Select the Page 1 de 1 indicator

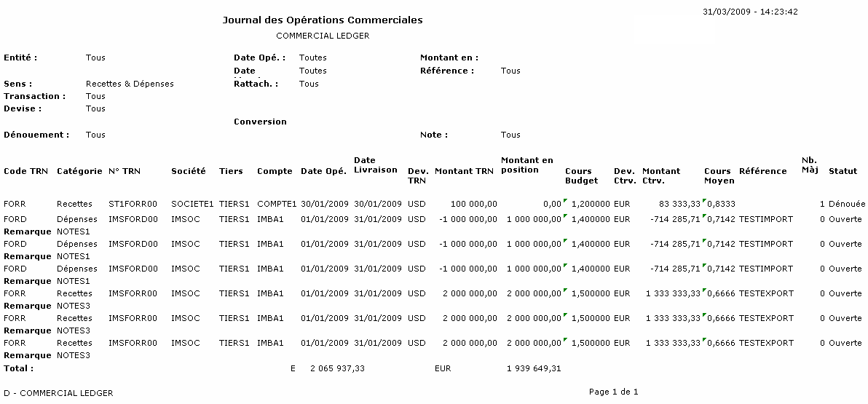pyautogui.click(x=613, y=392)
